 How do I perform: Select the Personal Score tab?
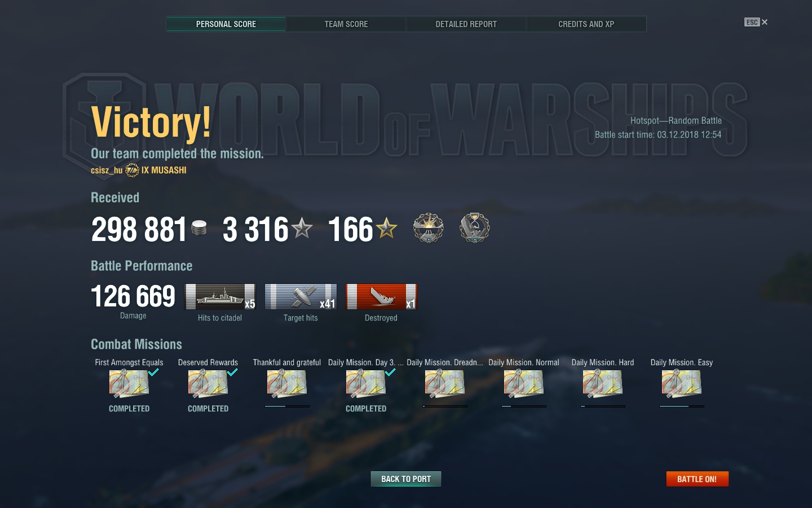point(226,24)
